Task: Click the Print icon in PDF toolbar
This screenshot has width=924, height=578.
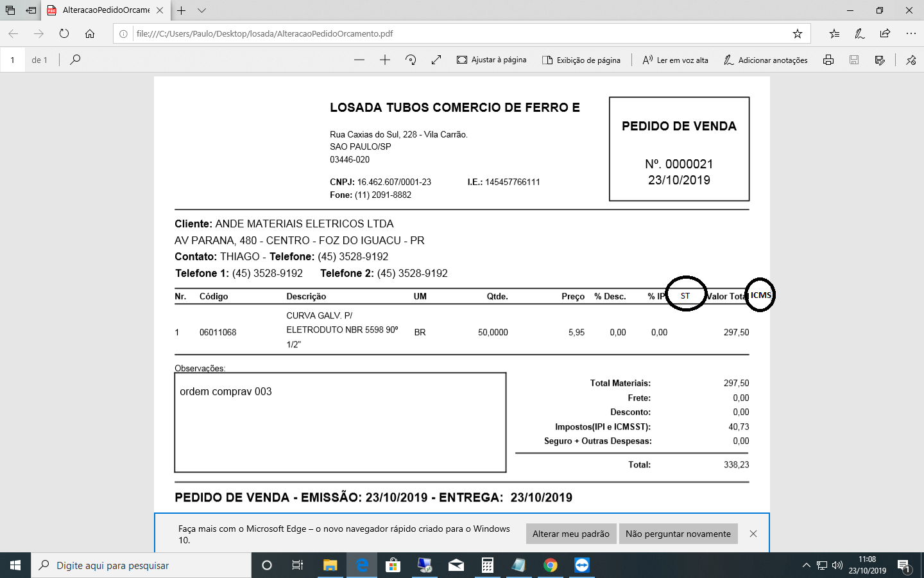Action: click(828, 60)
